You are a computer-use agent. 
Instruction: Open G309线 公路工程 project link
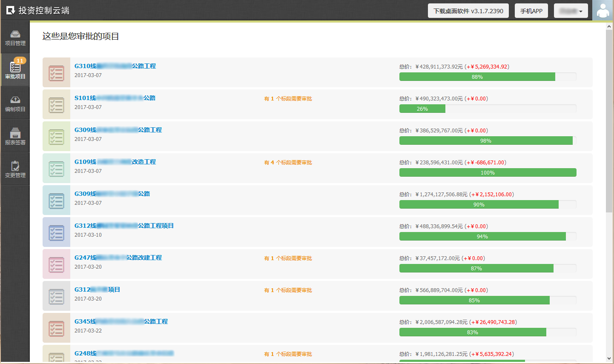[x=118, y=130]
